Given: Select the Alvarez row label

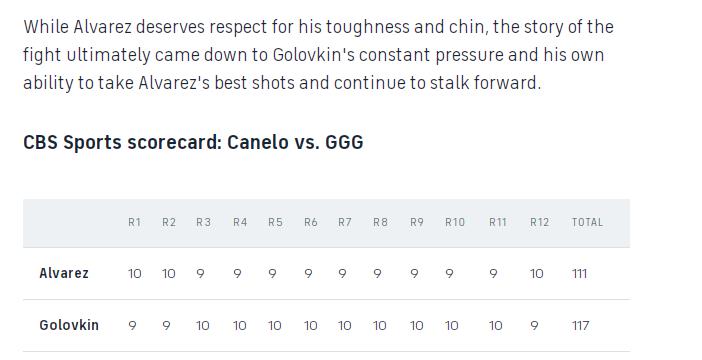Looking at the screenshot, I should (x=64, y=273).
